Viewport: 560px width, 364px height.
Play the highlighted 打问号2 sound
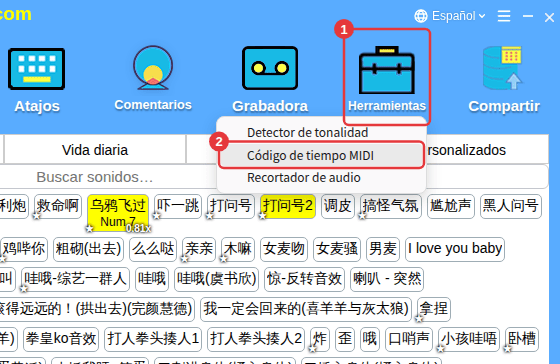[288, 206]
